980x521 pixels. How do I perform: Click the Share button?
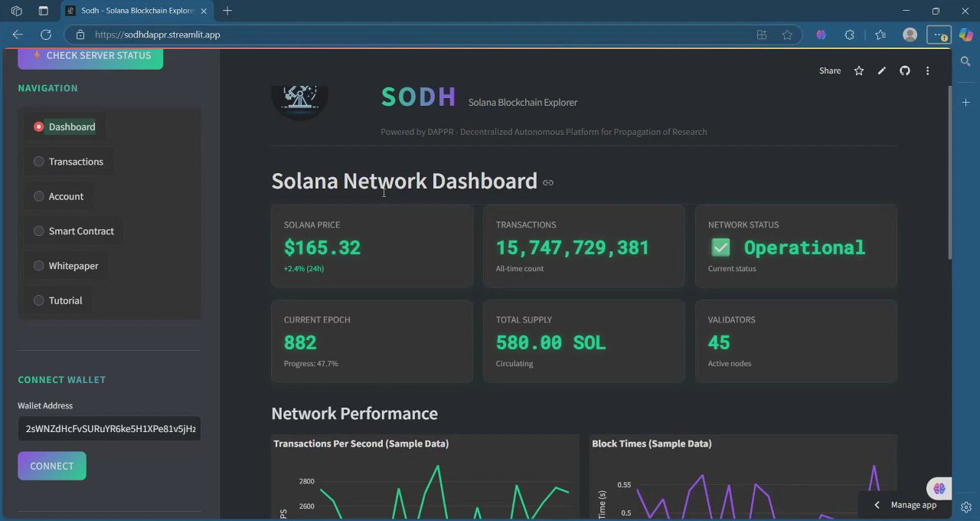coord(830,70)
